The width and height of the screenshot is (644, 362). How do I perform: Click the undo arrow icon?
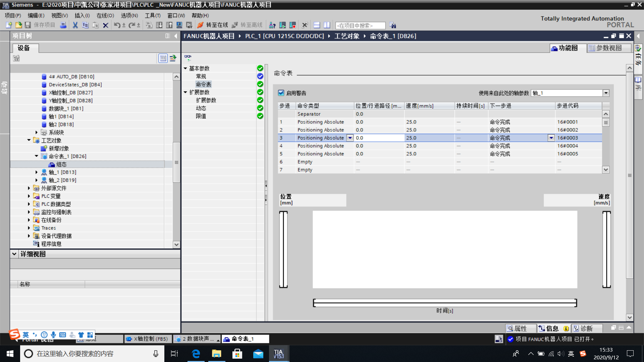click(116, 25)
